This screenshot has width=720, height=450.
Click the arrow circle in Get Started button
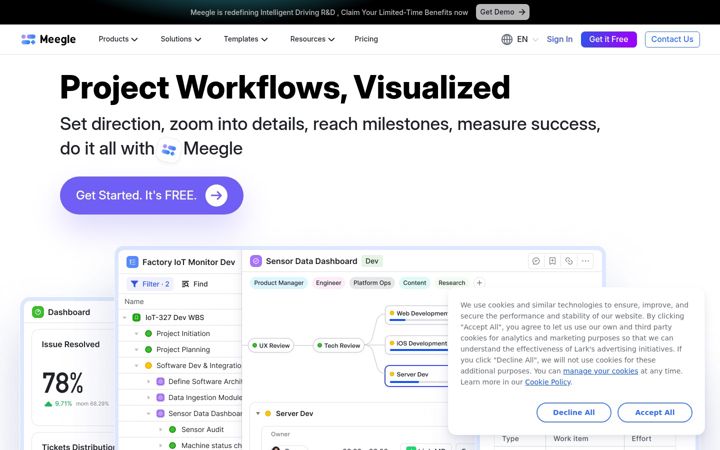coord(216,196)
